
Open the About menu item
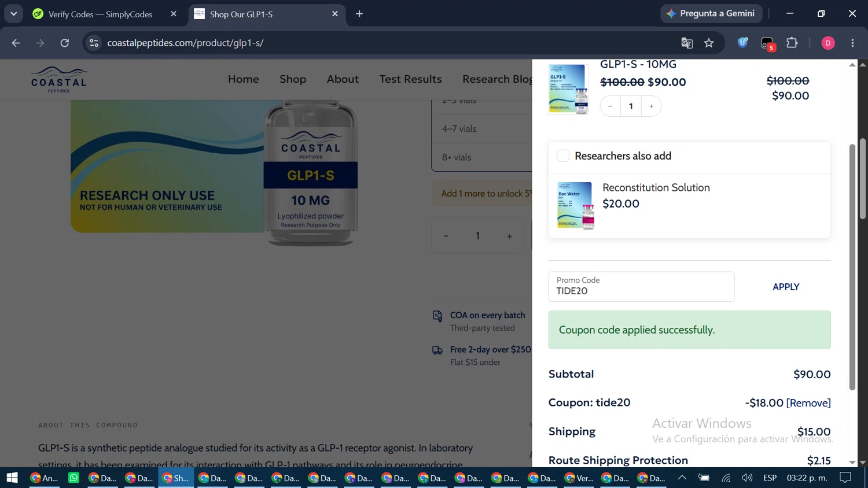click(x=343, y=79)
